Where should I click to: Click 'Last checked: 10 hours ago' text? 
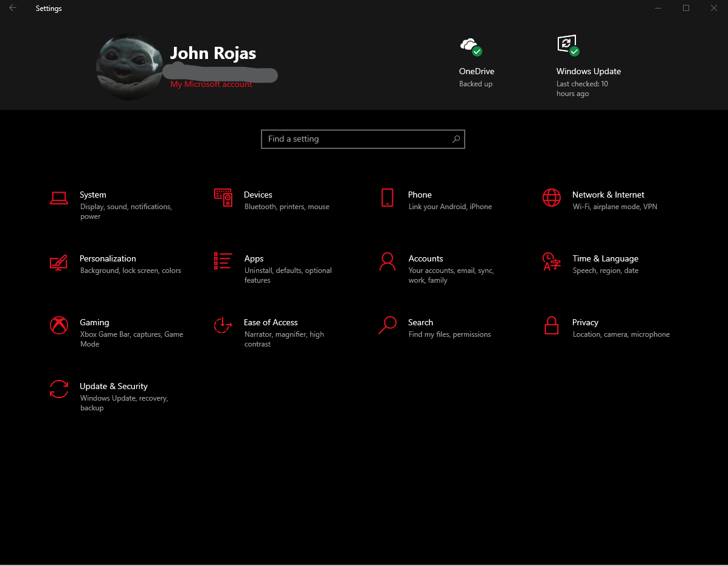582,89
